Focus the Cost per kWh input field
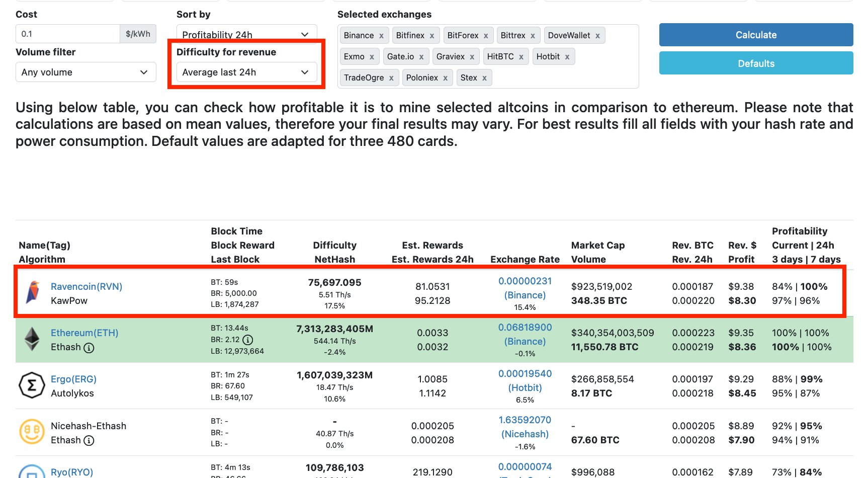The image size is (868, 478). click(67, 34)
